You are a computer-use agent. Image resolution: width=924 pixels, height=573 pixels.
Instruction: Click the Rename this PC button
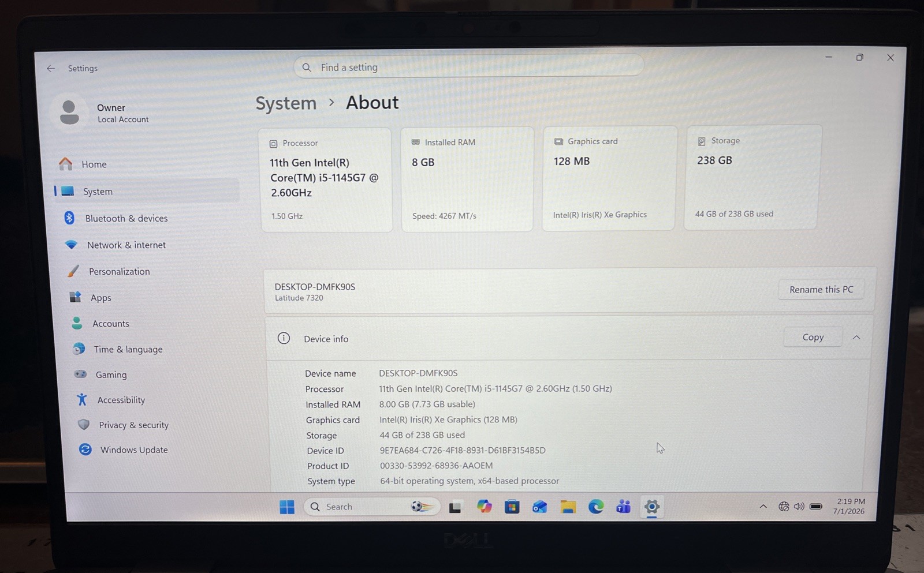[x=821, y=289]
